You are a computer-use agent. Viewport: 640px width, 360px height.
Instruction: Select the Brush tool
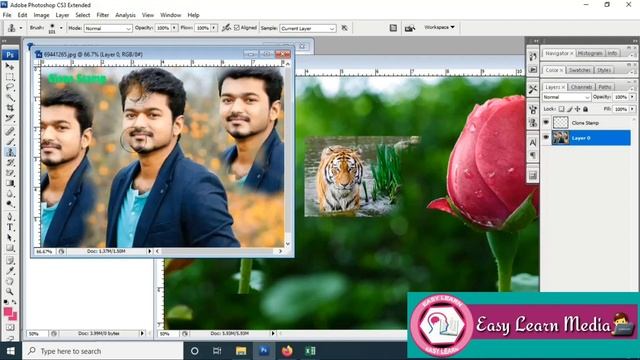10,142
